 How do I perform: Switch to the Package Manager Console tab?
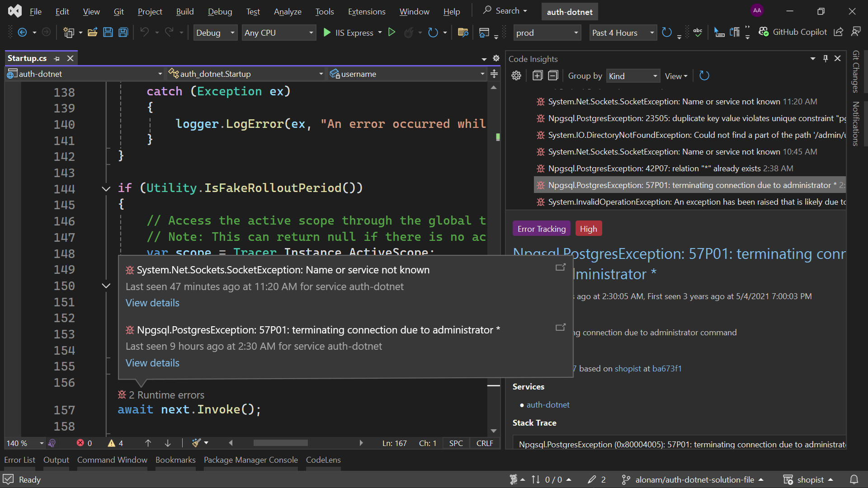pos(251,460)
